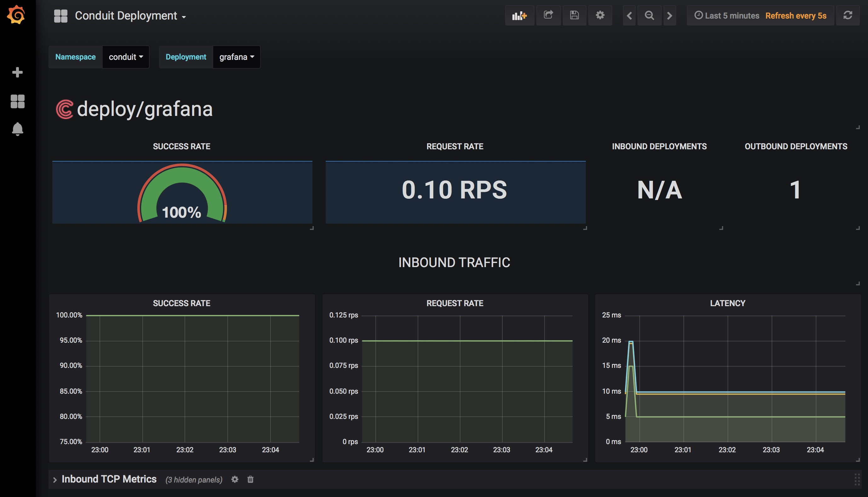Viewport: 868px width, 497px height.
Task: Delete Inbound TCP Metrics row trash icon
Action: tap(250, 479)
